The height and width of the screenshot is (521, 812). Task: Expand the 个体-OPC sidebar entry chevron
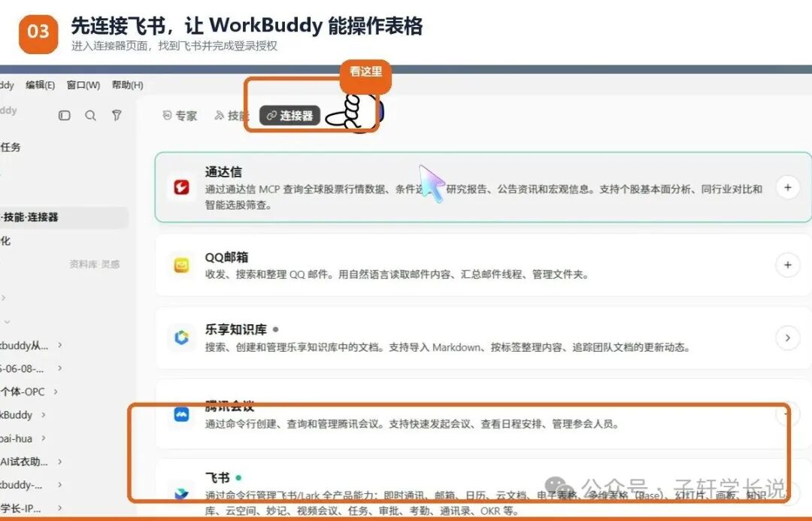pos(55,392)
